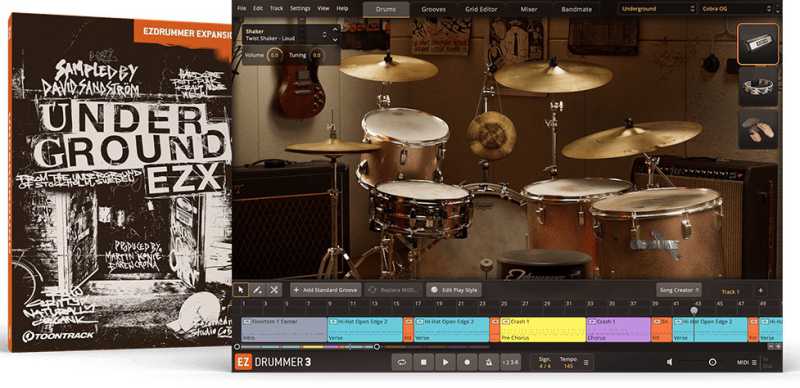Viewport: 800px width, 388px height.
Task: Open the Help menu
Action: 342,8
